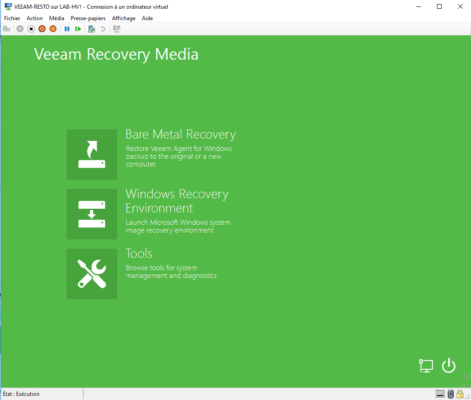Maximize the VM connection window
The image size is (471, 400).
(439, 6)
